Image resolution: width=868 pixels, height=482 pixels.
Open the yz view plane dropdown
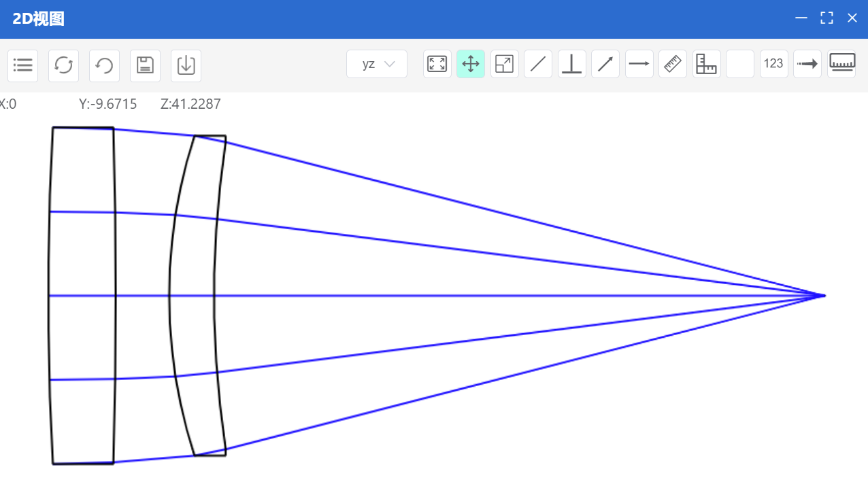pyautogui.click(x=377, y=64)
